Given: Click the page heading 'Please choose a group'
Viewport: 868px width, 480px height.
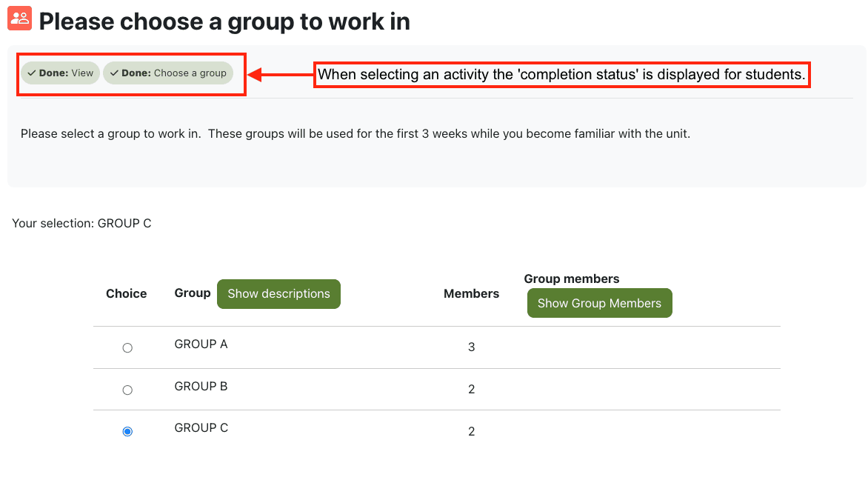Looking at the screenshot, I should coord(224,21).
